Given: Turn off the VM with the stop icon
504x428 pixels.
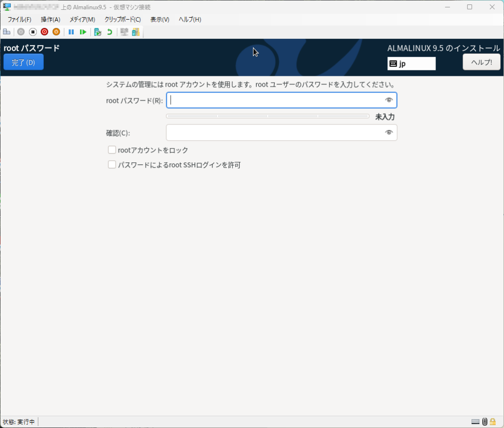Looking at the screenshot, I should 32,32.
